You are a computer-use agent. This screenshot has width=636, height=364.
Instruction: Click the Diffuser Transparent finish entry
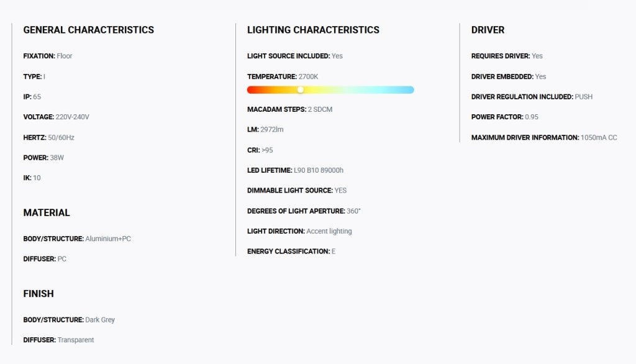pyautogui.click(x=58, y=340)
